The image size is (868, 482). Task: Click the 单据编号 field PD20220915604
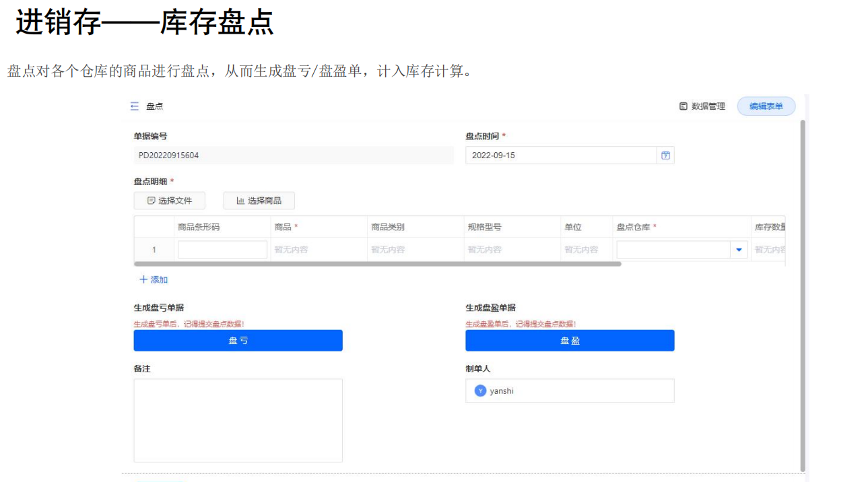(294, 156)
